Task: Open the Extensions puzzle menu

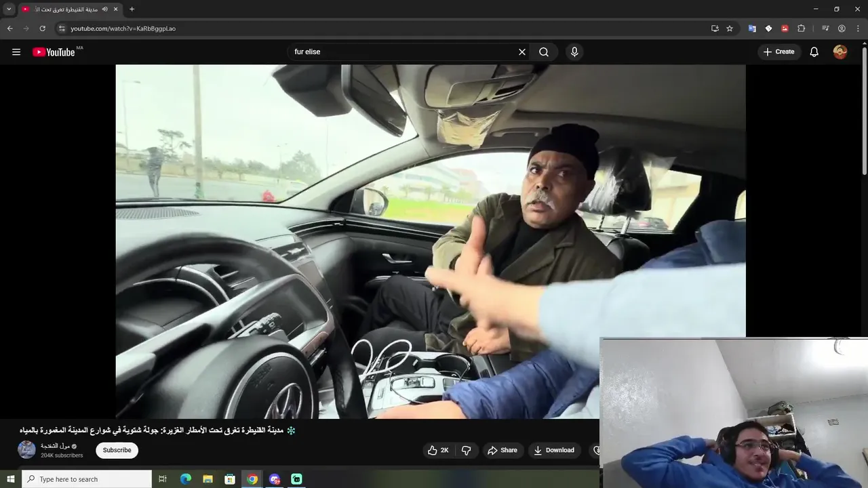Action: pos(801,28)
